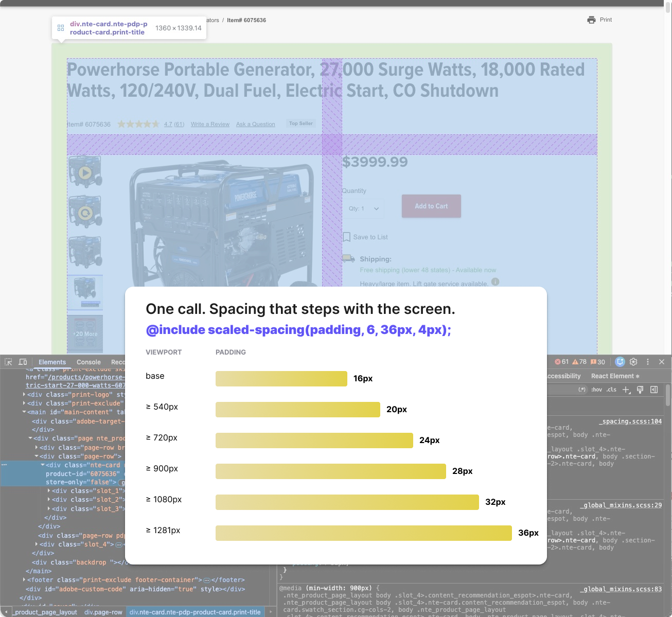Open the paintbrush rendering emulation icon in Styles
This screenshot has height=617, width=672.
(640, 390)
